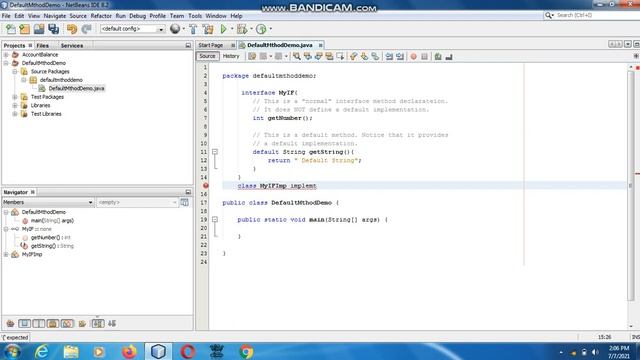The width and height of the screenshot is (640, 360).
Task: Switch to the Services tab
Action: click(72, 46)
